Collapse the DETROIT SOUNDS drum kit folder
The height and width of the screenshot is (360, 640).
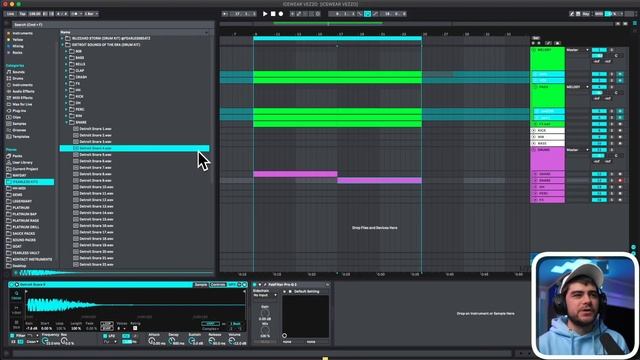(62, 45)
